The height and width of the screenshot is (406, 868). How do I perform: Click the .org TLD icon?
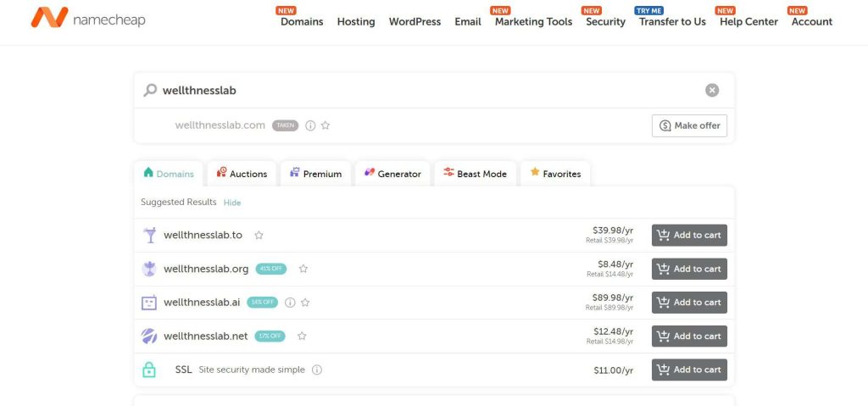(x=149, y=269)
